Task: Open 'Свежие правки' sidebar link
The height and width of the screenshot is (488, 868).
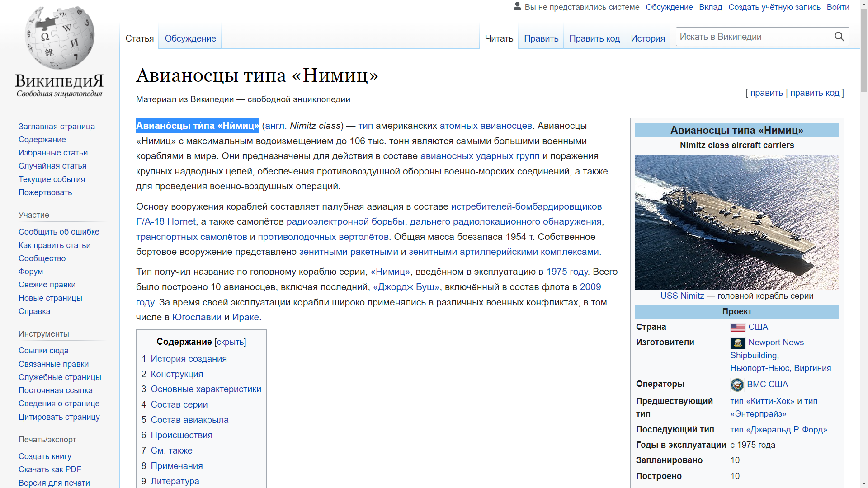Action: (47, 285)
